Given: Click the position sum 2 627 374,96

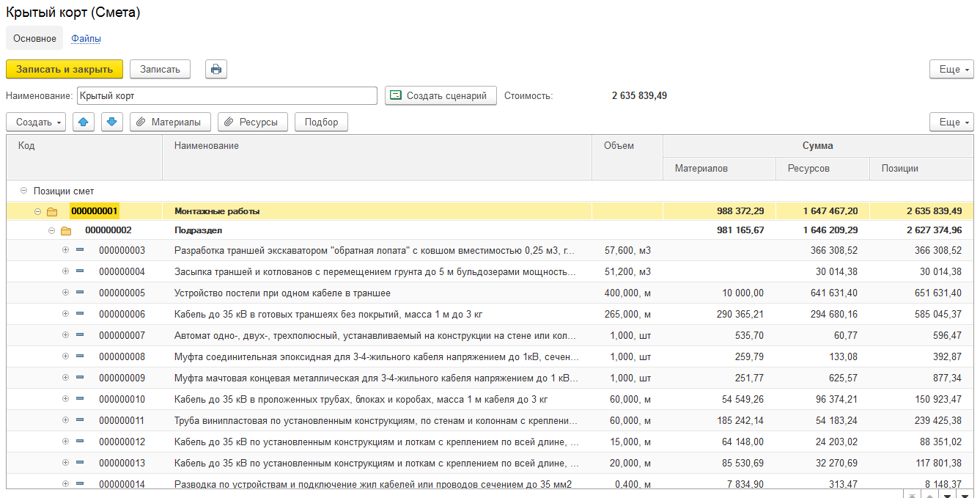Looking at the screenshot, I should point(922,230).
